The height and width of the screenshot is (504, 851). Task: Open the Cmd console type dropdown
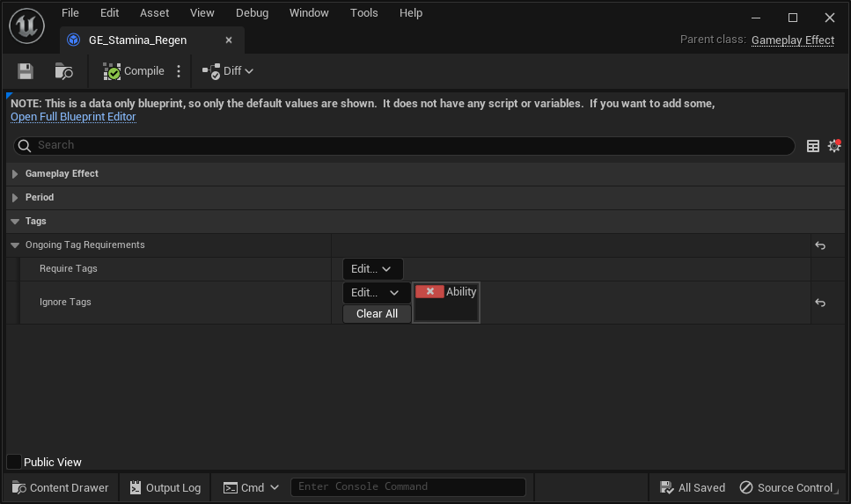(251, 487)
